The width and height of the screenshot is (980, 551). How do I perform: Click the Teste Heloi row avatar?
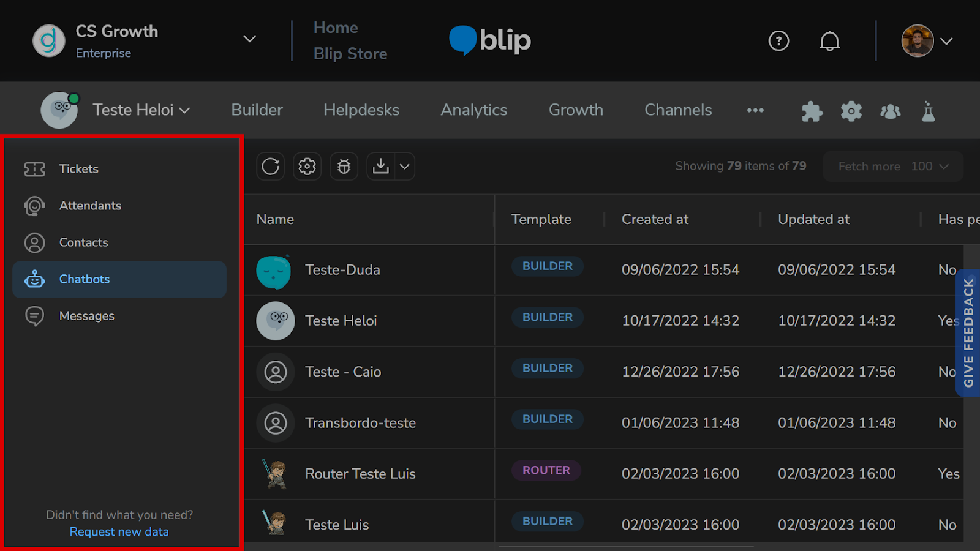click(x=276, y=321)
